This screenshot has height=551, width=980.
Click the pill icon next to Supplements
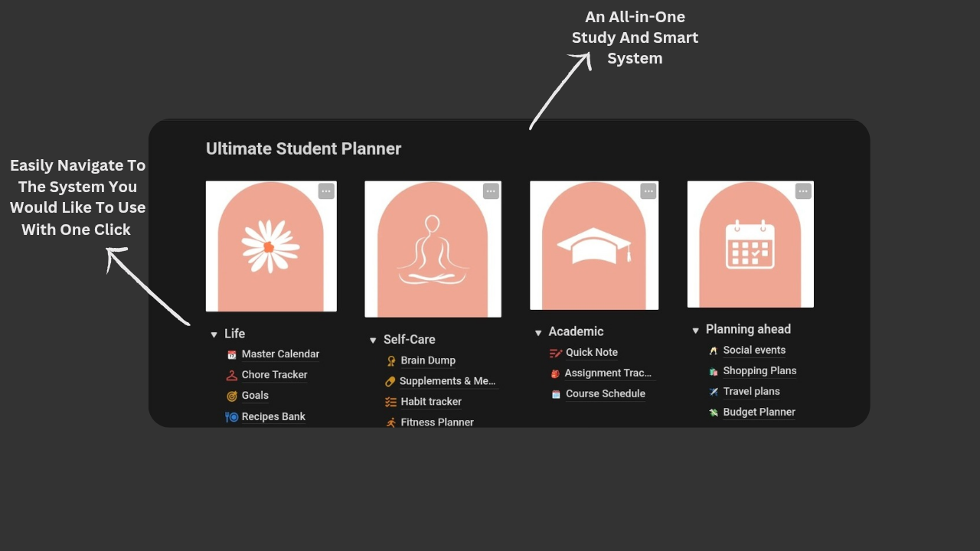point(390,380)
